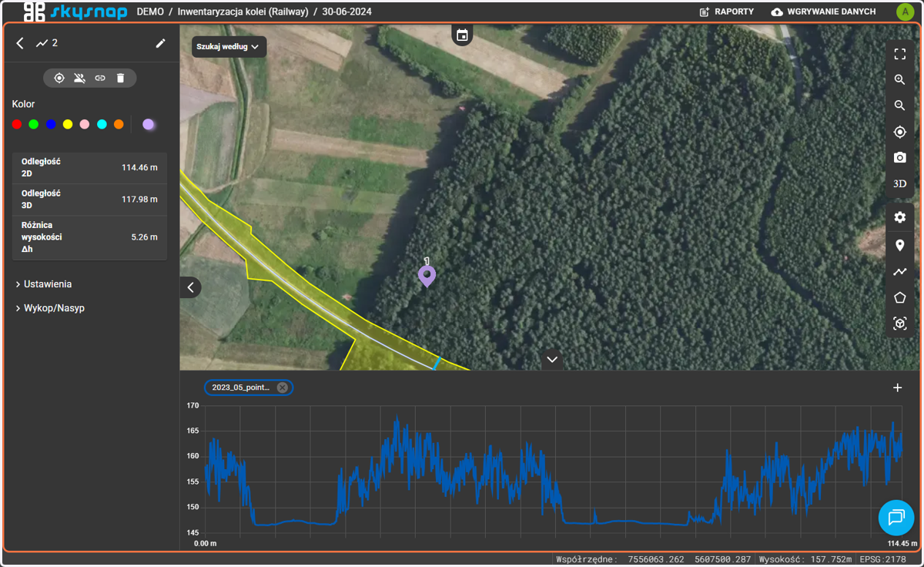
Task: Go to DEMO breadcrumb
Action: click(150, 12)
